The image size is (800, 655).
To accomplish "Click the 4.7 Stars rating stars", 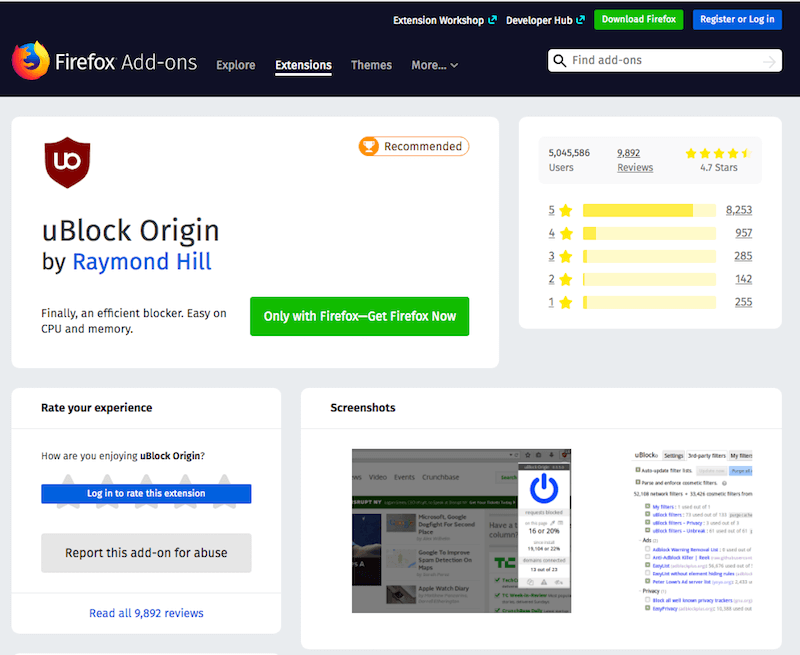I will (718, 153).
